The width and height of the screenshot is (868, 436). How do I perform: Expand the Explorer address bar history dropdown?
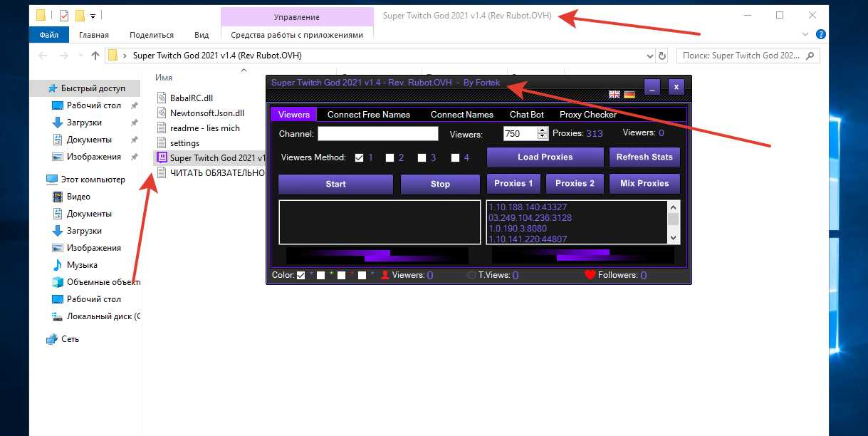tap(649, 56)
